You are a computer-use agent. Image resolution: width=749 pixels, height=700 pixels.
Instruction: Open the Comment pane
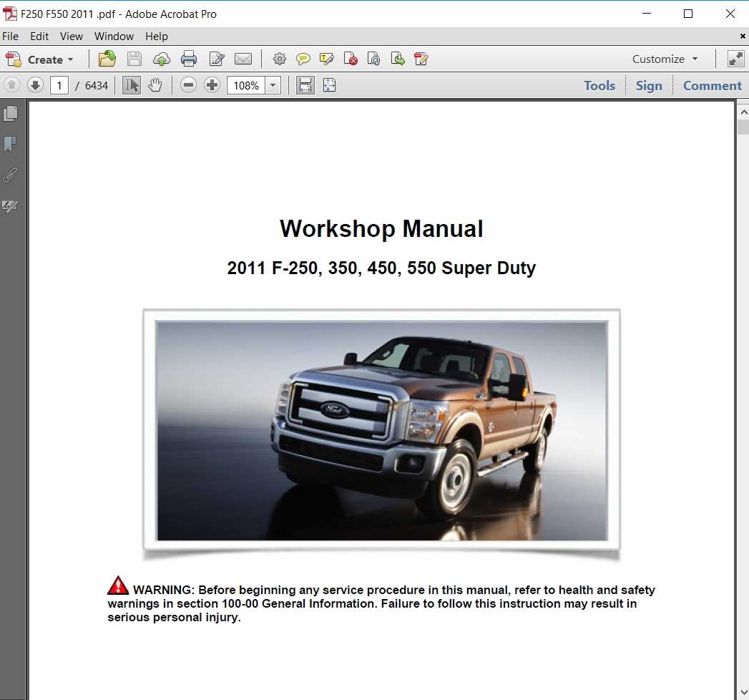tap(713, 85)
